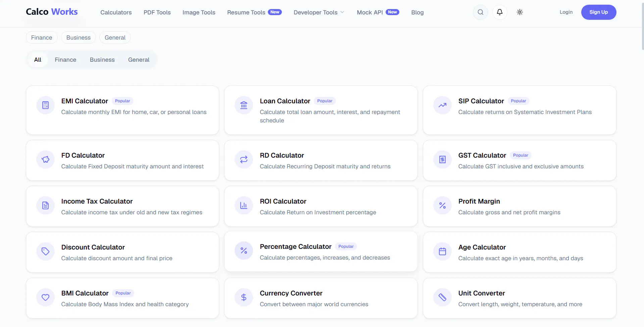Screen dimensions: 644x327
Task: Click the New badge beside Resume Tools
Action: point(275,12)
